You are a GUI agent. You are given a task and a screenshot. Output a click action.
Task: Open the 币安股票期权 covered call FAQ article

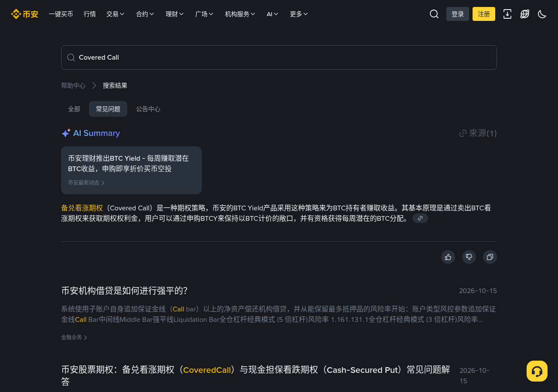click(x=255, y=375)
